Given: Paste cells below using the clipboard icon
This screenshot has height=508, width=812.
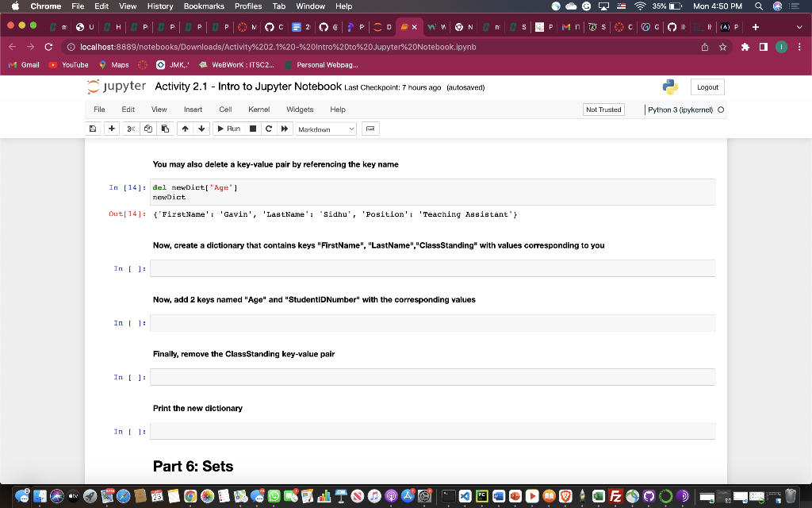Looking at the screenshot, I should pyautogui.click(x=165, y=129).
